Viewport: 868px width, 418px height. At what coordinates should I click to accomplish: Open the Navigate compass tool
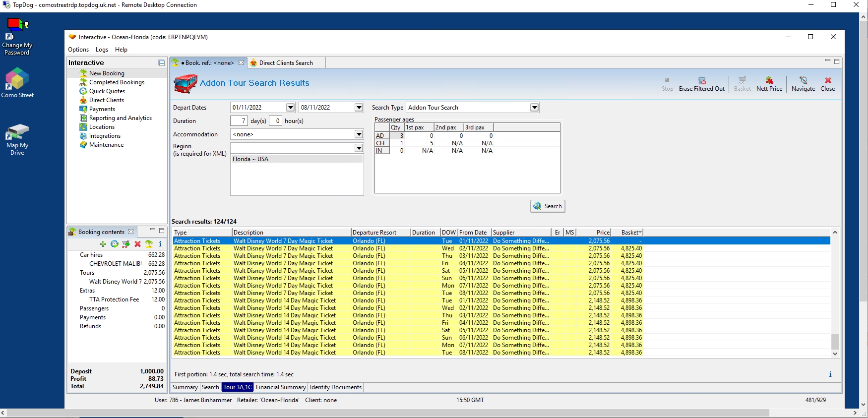803,81
